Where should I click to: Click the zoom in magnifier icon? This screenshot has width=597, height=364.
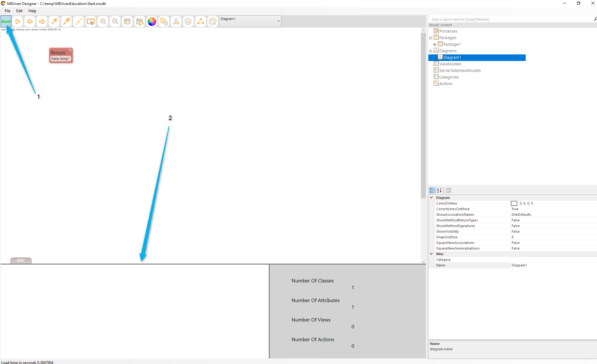103,22
